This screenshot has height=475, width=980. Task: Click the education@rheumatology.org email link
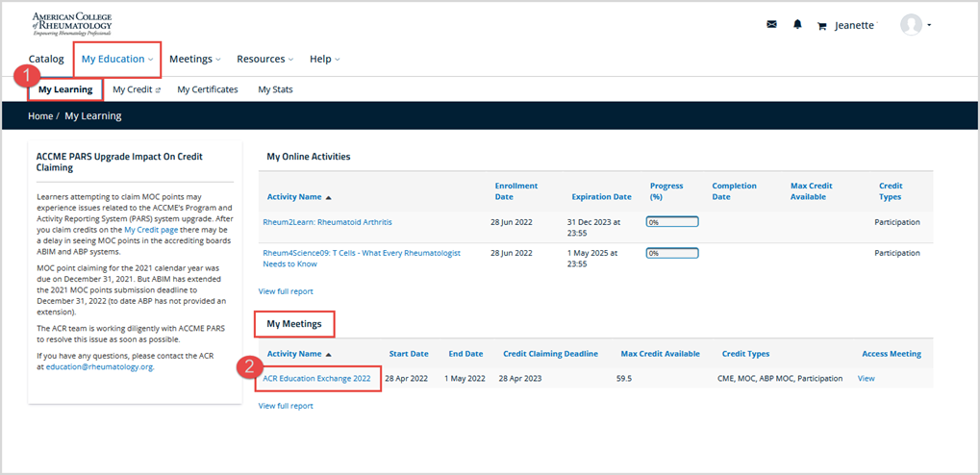(99, 367)
